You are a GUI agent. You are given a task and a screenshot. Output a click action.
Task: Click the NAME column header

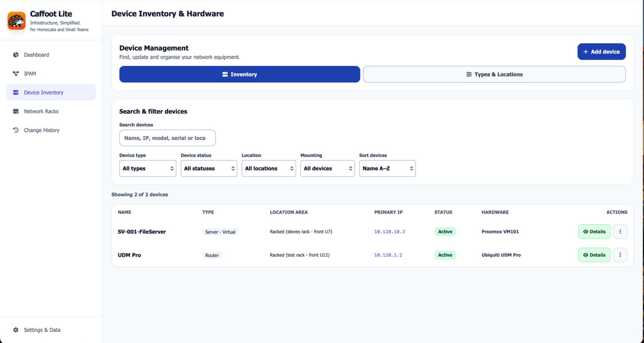click(125, 212)
